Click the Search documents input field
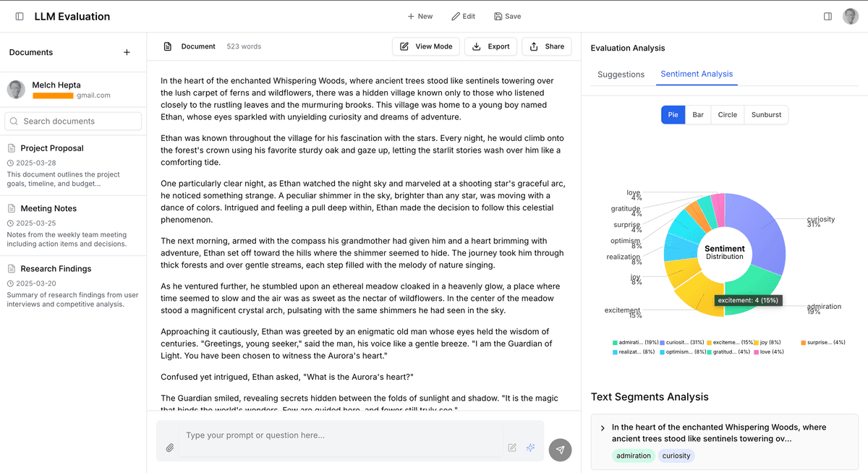The width and height of the screenshot is (868, 473). pos(73,122)
